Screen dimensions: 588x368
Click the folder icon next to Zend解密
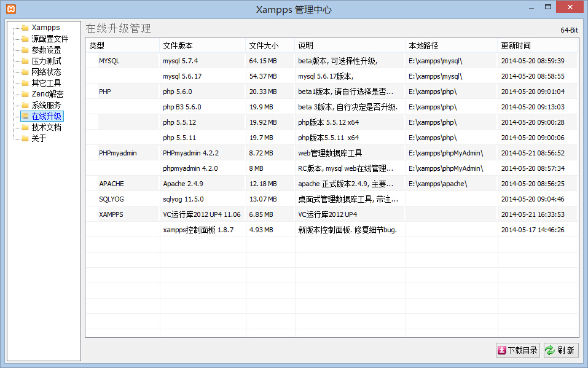point(25,94)
